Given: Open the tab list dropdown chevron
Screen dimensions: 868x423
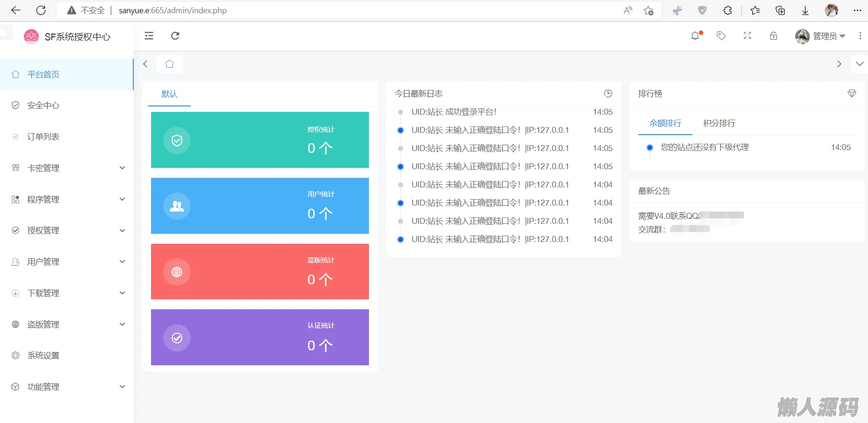Looking at the screenshot, I should pyautogui.click(x=859, y=64).
